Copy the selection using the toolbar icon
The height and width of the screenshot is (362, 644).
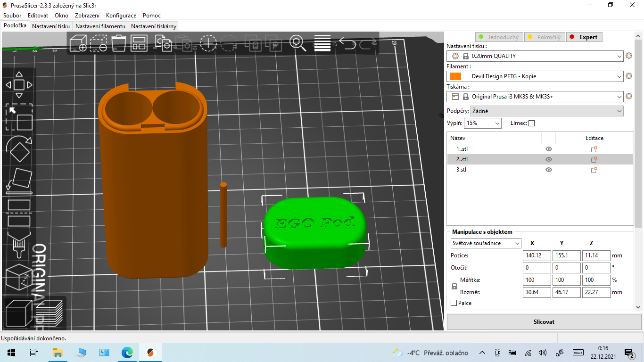tap(164, 43)
